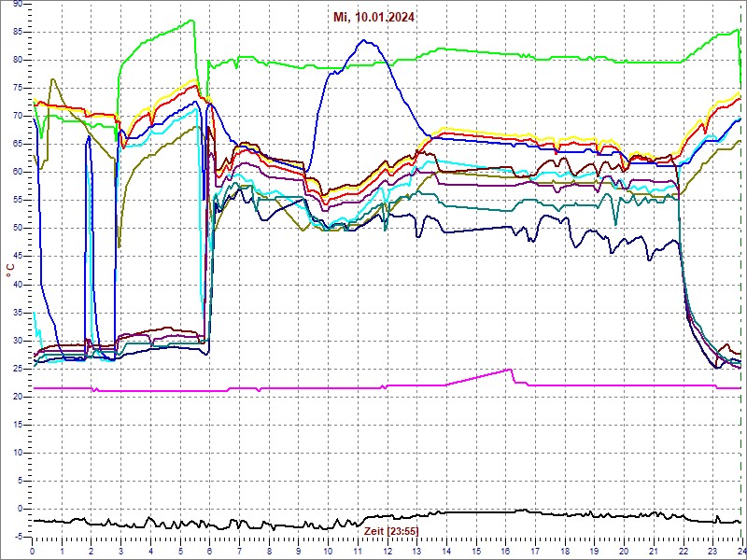The height and width of the screenshot is (560, 747).
Task: Click hour 22 on the time axis
Action: [683, 551]
